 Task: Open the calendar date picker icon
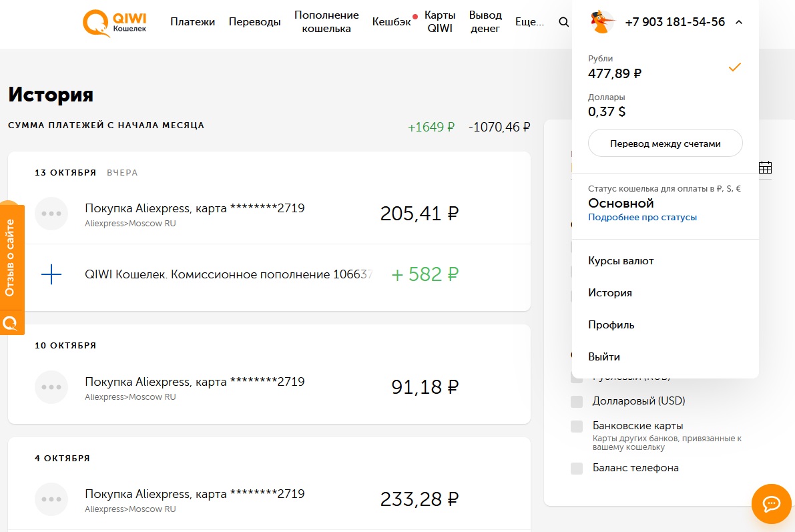pos(765,168)
